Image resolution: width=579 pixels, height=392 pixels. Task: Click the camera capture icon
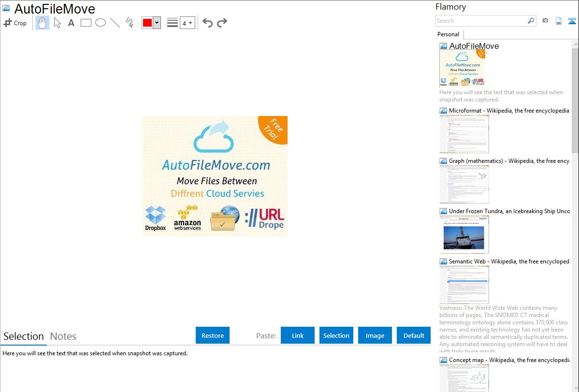(x=545, y=21)
